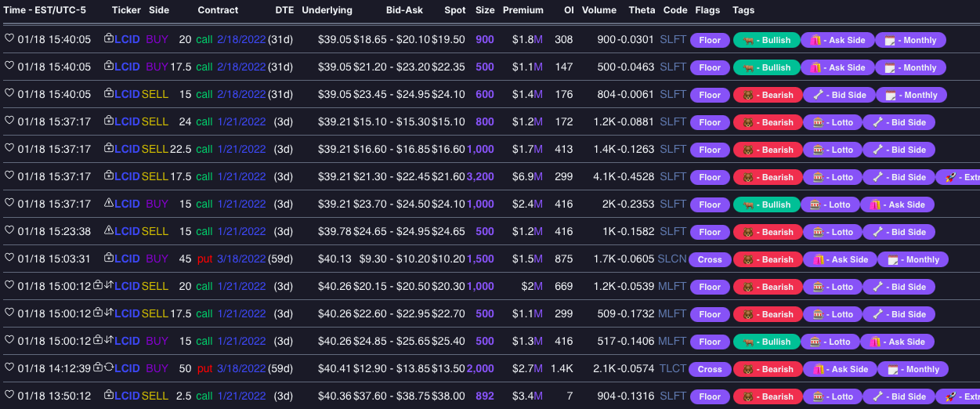Click Floor flag in 13:50:12 row
The height and width of the screenshot is (409, 980).
click(710, 396)
